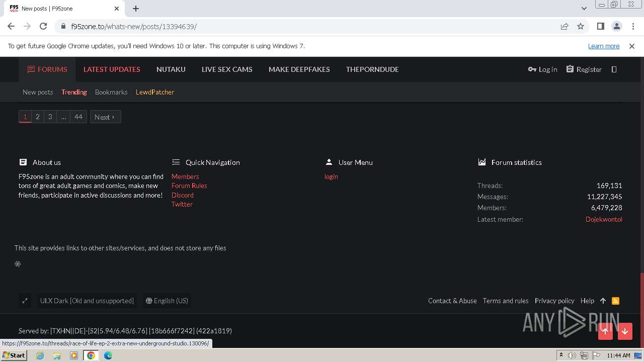Image resolution: width=644 pixels, height=362 pixels.
Task: Open the orange RSS feed icon
Action: point(615,301)
